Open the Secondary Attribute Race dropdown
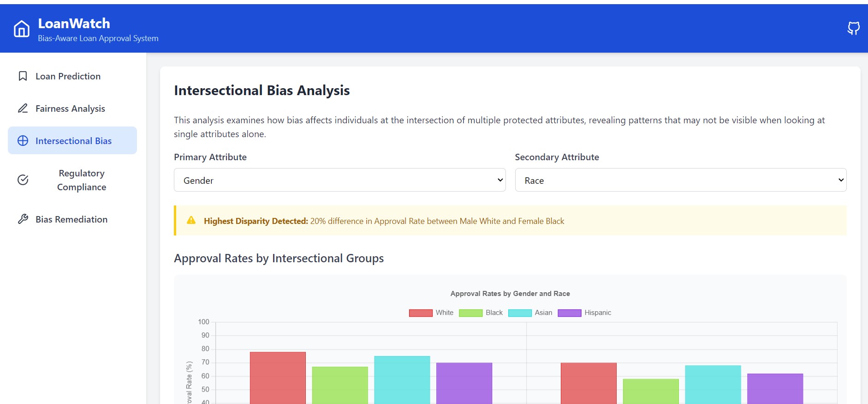Screen dimensions: 868x404 point(681,180)
